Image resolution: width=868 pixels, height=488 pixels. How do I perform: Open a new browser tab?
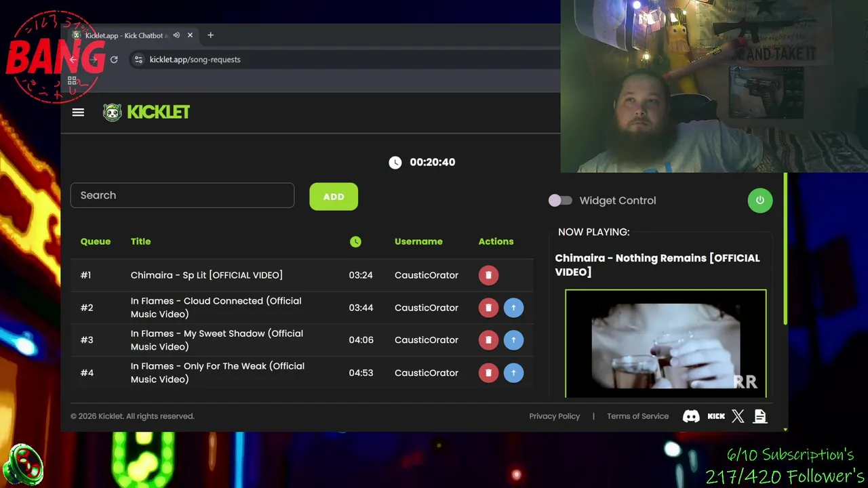210,35
